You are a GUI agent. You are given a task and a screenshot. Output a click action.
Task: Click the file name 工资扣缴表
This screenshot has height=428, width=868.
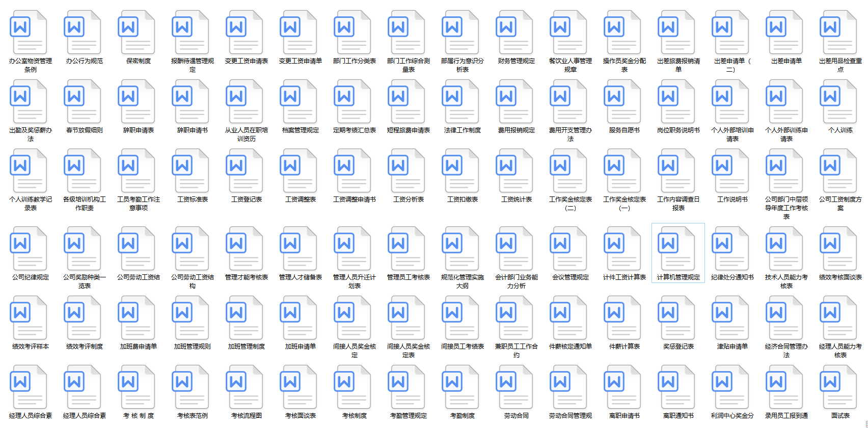click(x=463, y=199)
